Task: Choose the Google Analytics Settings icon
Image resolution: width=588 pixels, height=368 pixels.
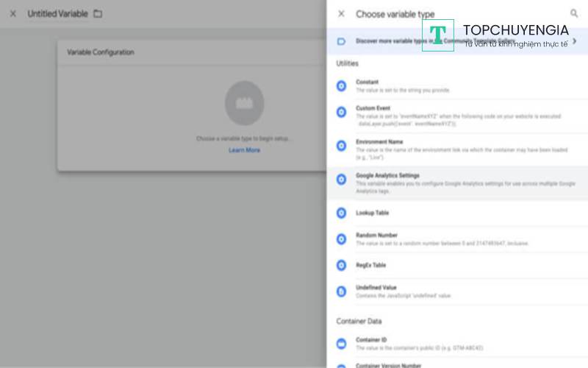Action: click(x=341, y=179)
